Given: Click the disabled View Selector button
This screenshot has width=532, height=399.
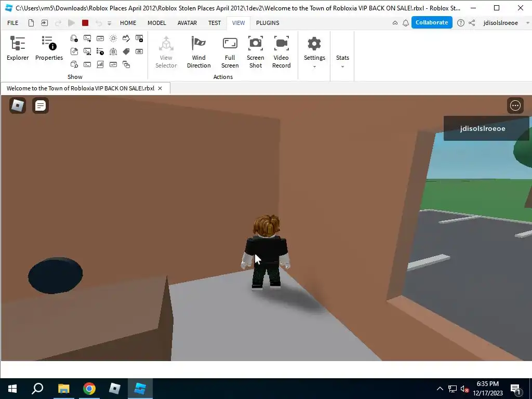Looking at the screenshot, I should [x=166, y=52].
